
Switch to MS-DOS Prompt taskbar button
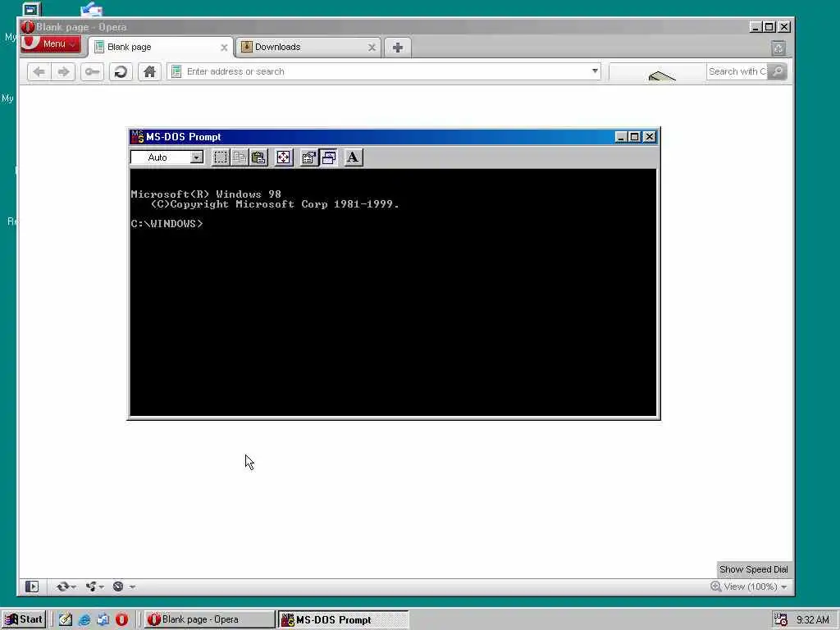tap(344, 619)
